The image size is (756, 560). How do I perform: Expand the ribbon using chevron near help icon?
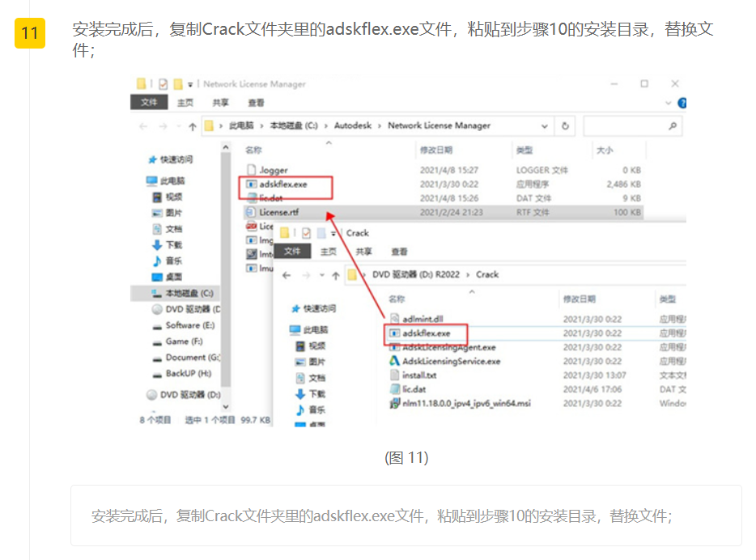tap(669, 103)
